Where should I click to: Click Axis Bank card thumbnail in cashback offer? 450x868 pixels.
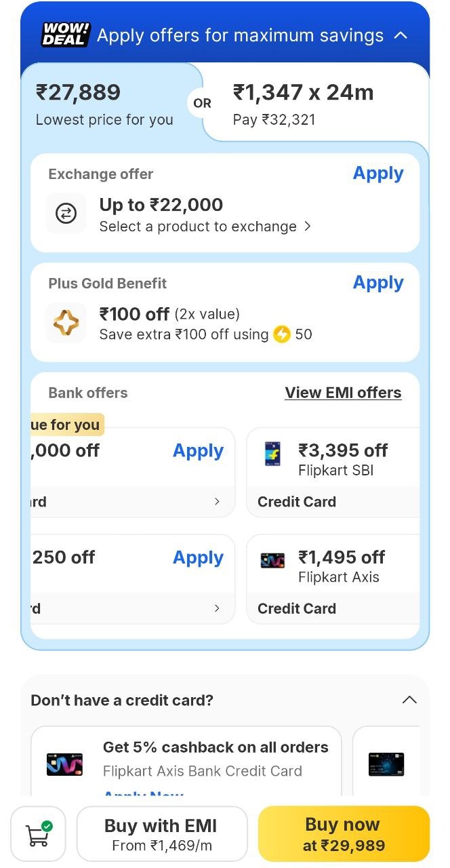click(x=64, y=764)
